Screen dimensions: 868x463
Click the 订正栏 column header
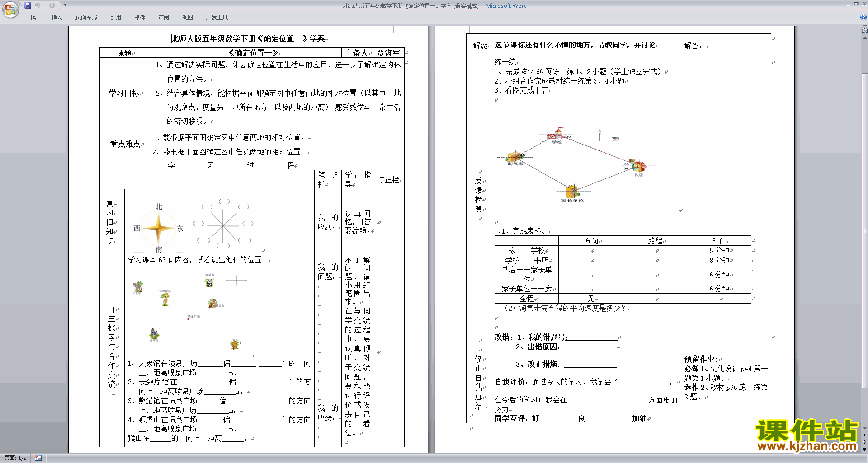(389, 180)
